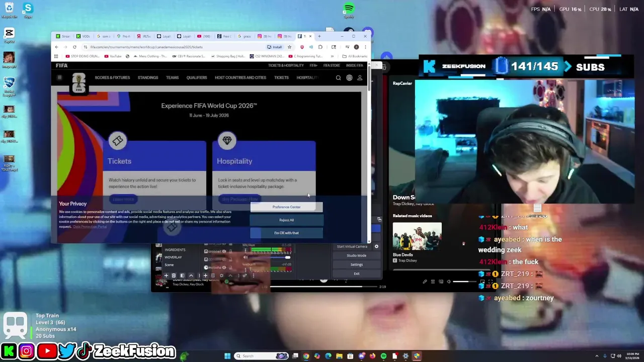Toggle visibility of the miniwhe source
The width and height of the screenshot is (644, 362).
coord(224,267)
